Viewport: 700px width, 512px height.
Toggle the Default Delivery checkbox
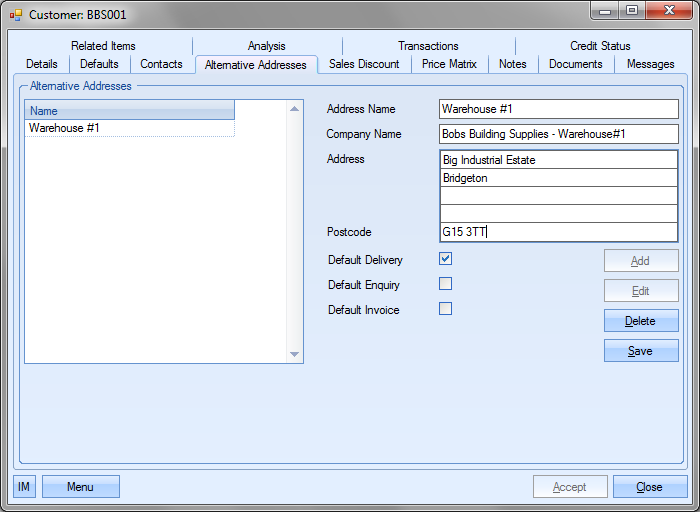point(446,259)
